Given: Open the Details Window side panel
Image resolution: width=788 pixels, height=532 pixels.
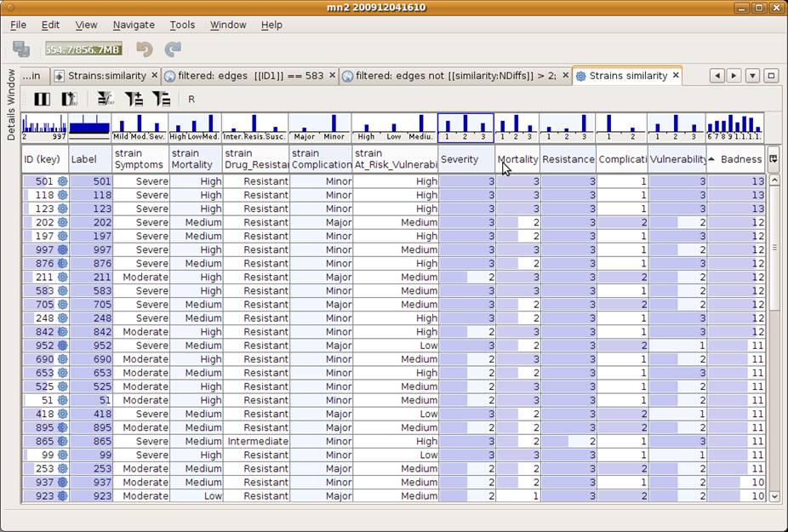Looking at the screenshot, I should (x=11, y=104).
